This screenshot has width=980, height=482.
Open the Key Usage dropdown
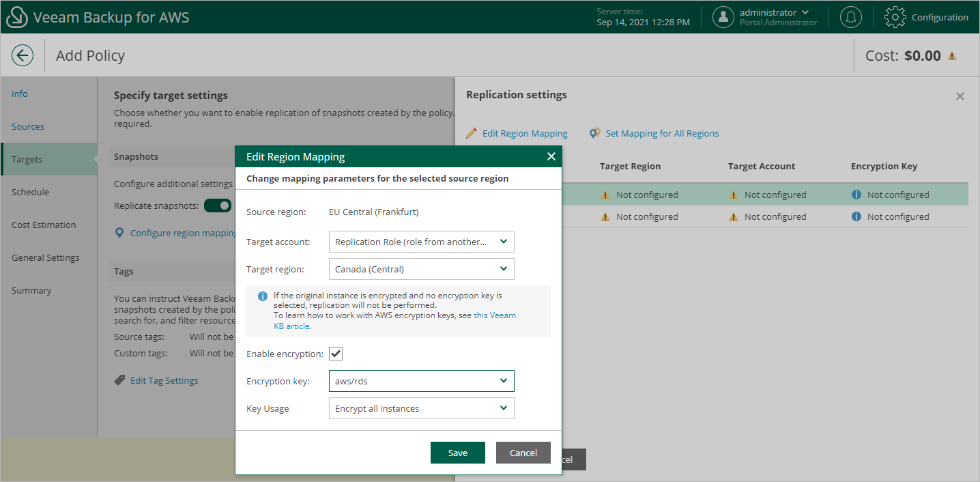click(421, 408)
